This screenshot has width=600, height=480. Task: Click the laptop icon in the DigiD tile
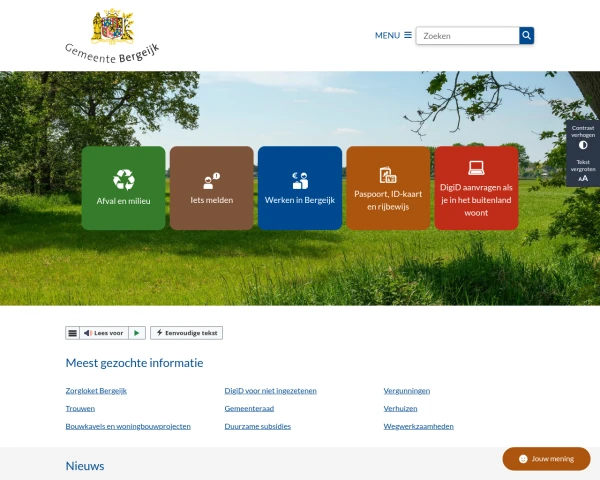(x=476, y=168)
